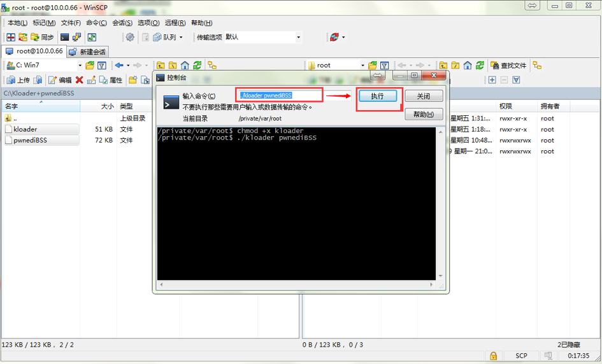Select the kloader file in local panel

[41, 129]
